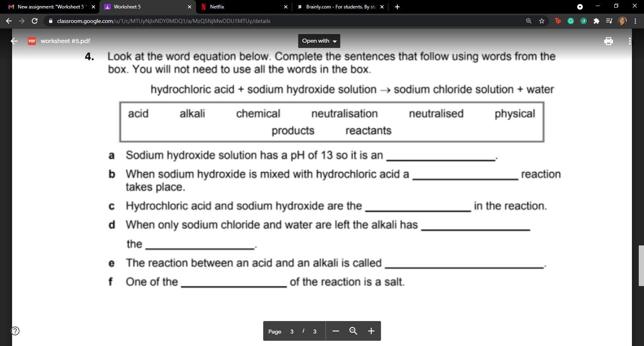
Task: Click the red Tp extension icon
Action: tap(558, 21)
